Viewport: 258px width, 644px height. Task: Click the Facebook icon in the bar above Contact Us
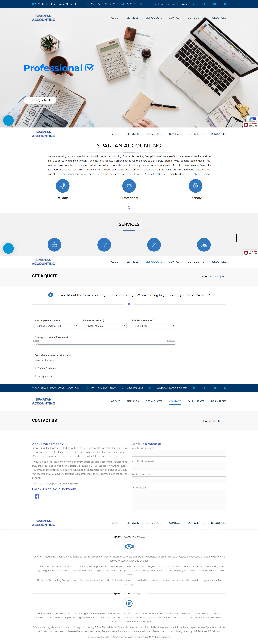(x=205, y=388)
